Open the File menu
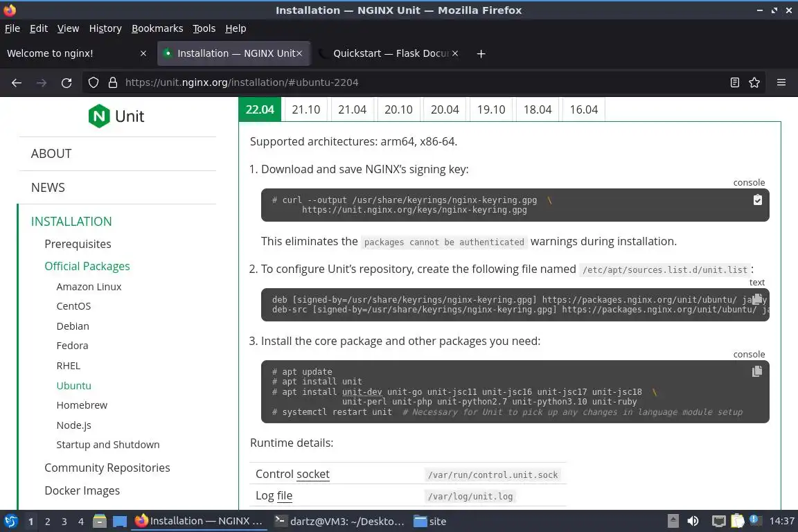Screen dimensions: 798x532 12,28
